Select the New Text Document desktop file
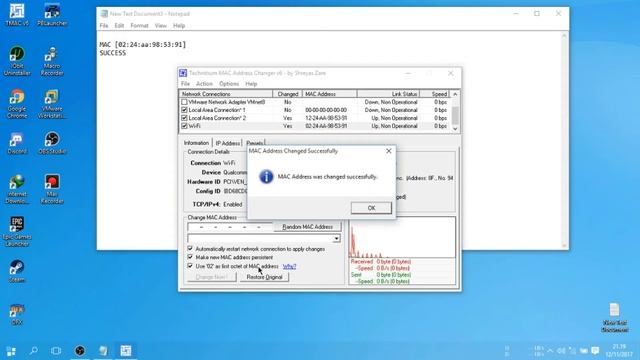 tap(614, 318)
